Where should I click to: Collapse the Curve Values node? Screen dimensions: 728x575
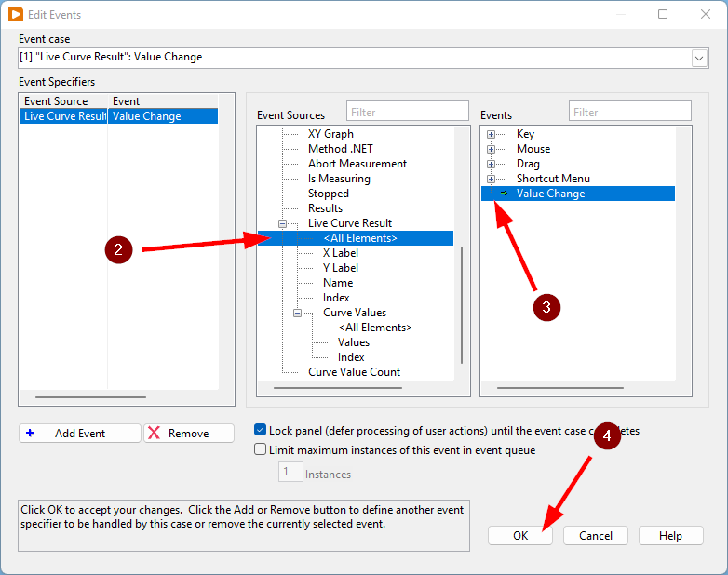click(297, 313)
